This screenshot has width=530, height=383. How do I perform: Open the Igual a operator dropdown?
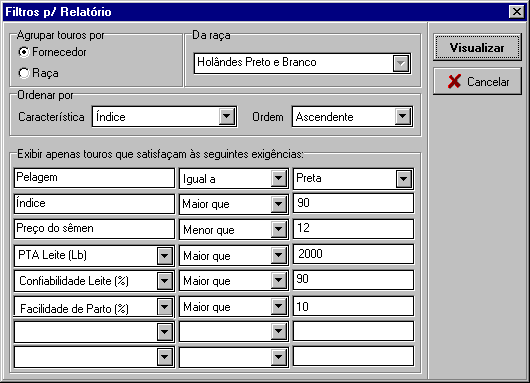click(279, 178)
